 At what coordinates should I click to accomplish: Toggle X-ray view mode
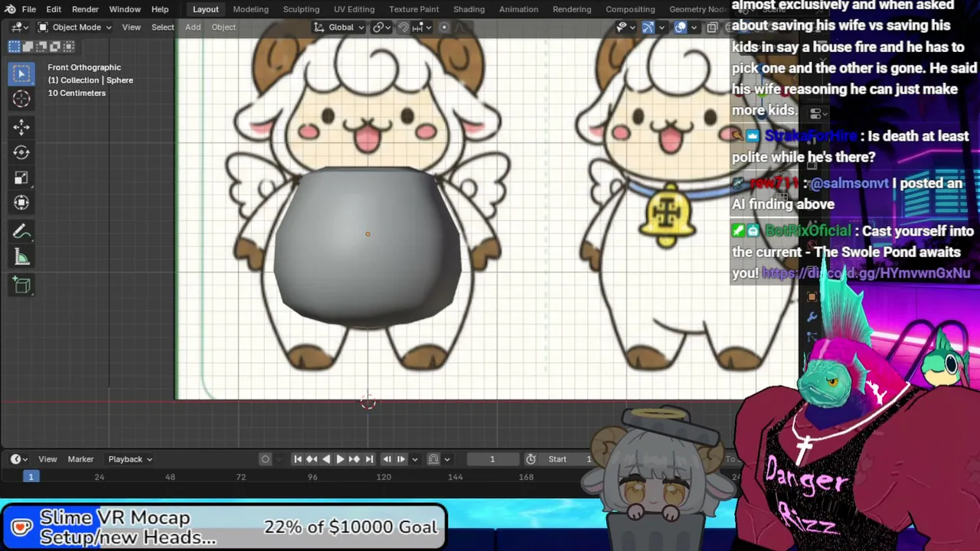(712, 28)
